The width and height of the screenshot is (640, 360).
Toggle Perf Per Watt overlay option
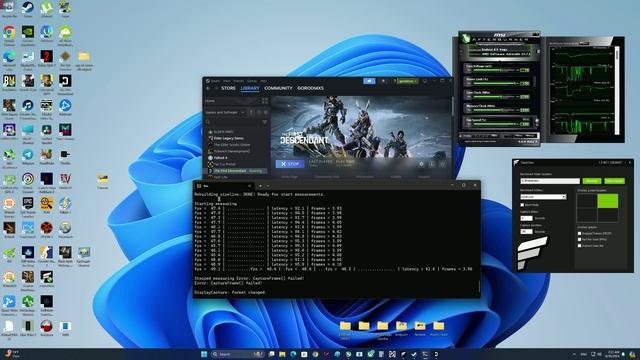click(x=580, y=239)
